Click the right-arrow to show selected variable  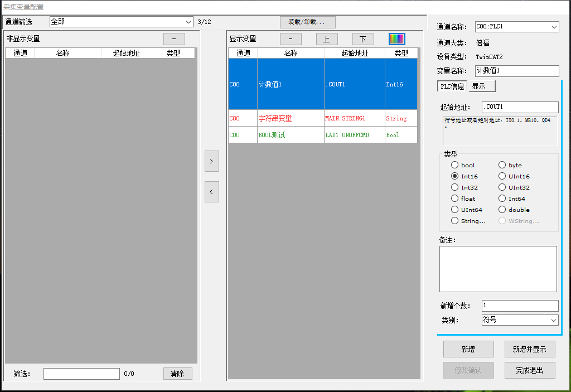[211, 161]
